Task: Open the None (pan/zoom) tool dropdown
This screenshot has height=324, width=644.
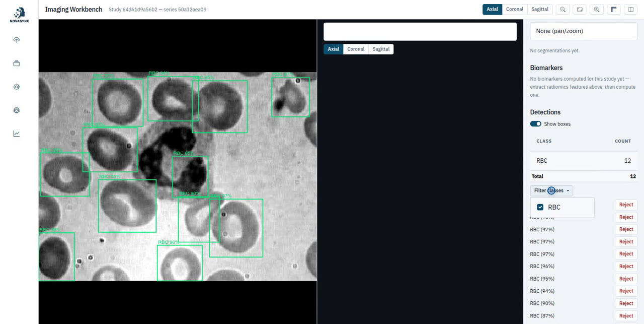Action: click(x=584, y=31)
